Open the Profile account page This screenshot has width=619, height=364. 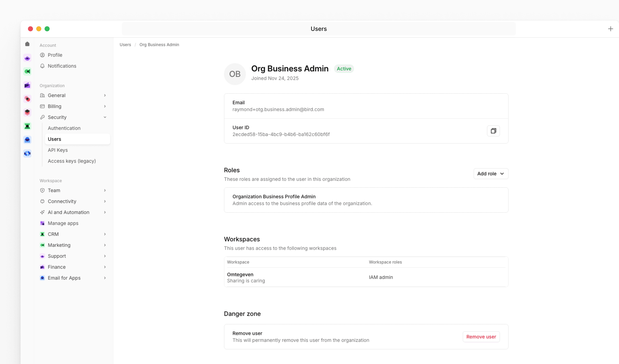pos(55,55)
